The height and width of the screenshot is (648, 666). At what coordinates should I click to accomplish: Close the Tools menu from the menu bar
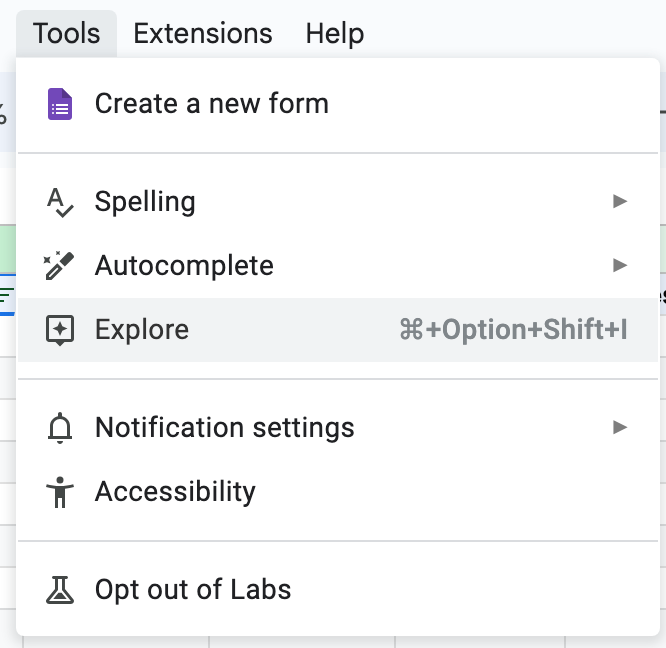coord(66,33)
